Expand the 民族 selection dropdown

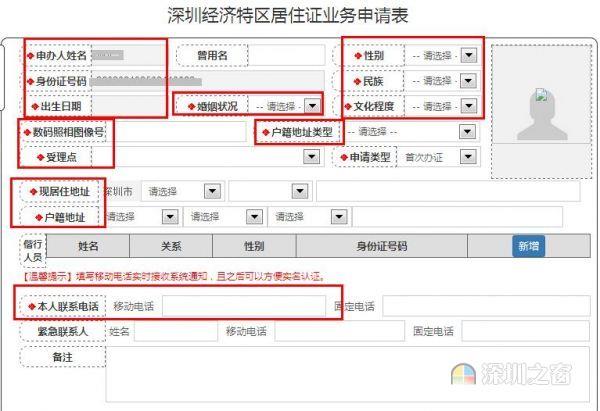tap(468, 81)
